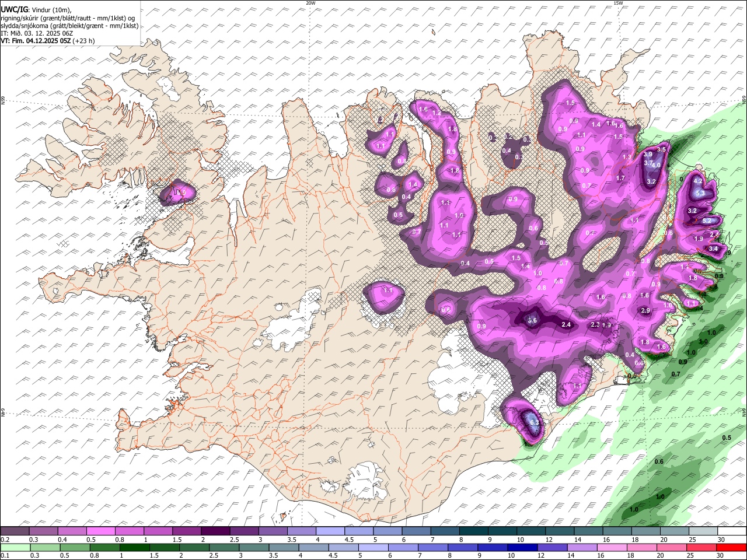Choose the 3.5 swatch in the snow legend
747x560 pixels.
[x=301, y=531]
